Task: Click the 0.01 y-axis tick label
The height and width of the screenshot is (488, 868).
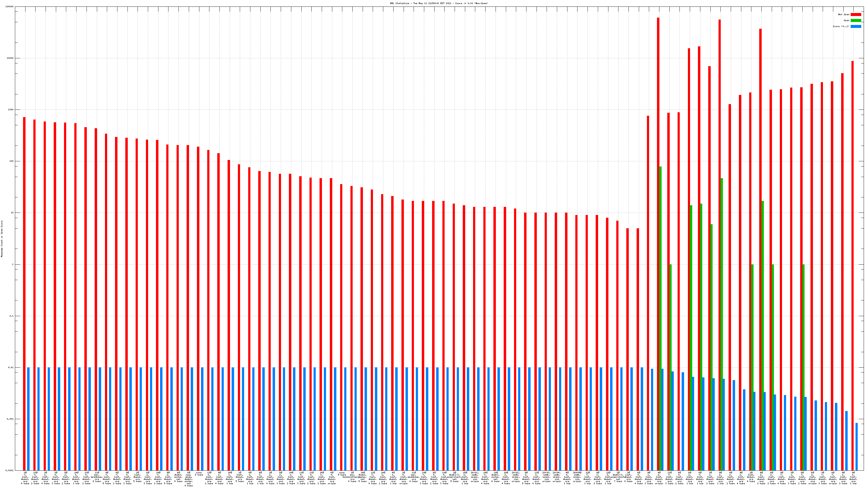Action: click(x=11, y=367)
